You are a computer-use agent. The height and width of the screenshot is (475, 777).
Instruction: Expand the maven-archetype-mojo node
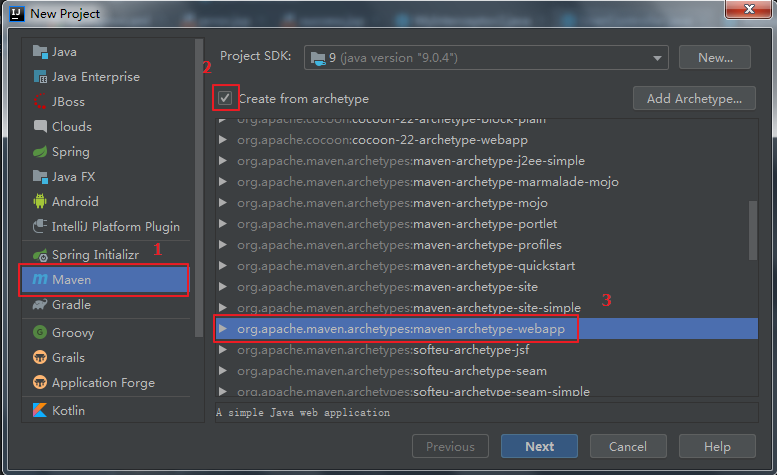pos(223,203)
